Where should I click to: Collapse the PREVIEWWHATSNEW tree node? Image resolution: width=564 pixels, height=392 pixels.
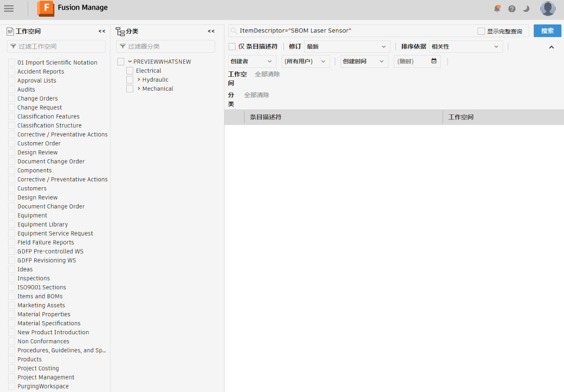point(129,61)
